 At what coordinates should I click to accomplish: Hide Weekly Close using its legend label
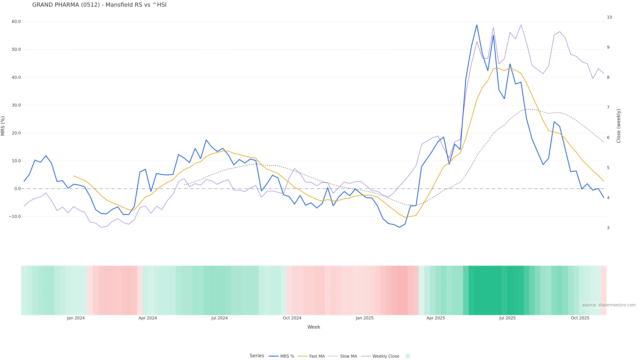386,356
